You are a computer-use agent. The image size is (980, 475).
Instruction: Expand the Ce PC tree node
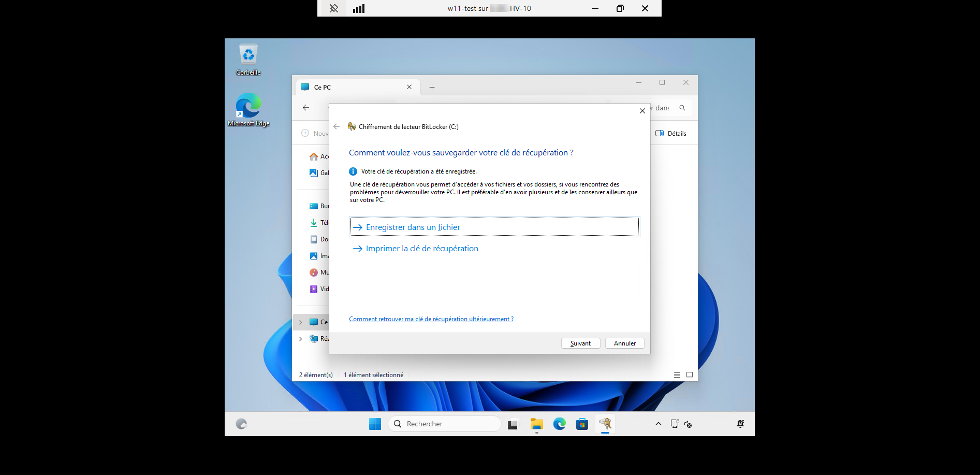point(300,322)
